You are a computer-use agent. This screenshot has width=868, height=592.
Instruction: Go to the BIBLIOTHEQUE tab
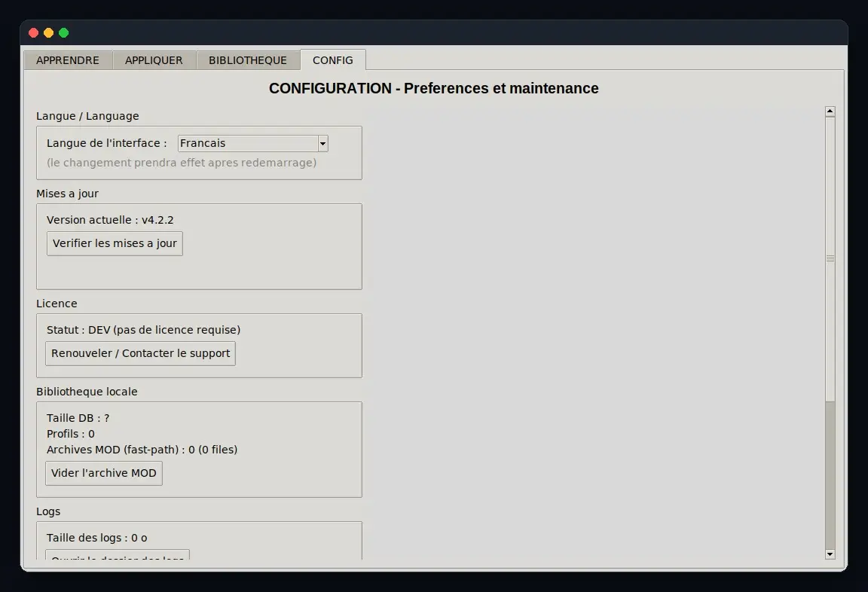coord(248,60)
